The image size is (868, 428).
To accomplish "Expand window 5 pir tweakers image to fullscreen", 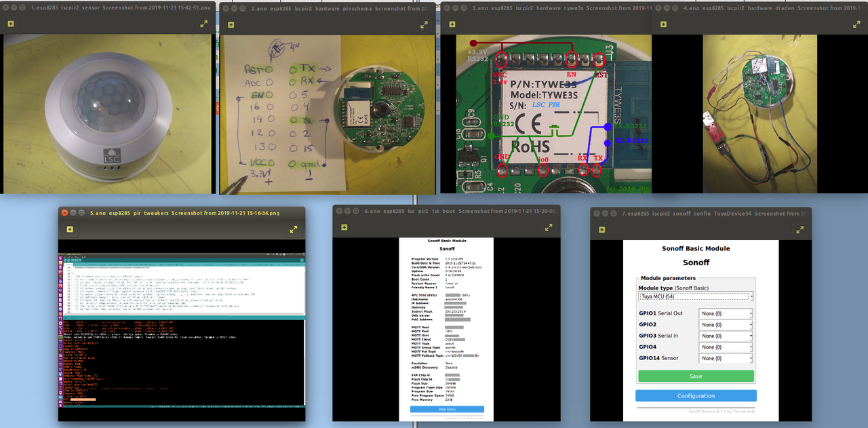I will (294, 229).
